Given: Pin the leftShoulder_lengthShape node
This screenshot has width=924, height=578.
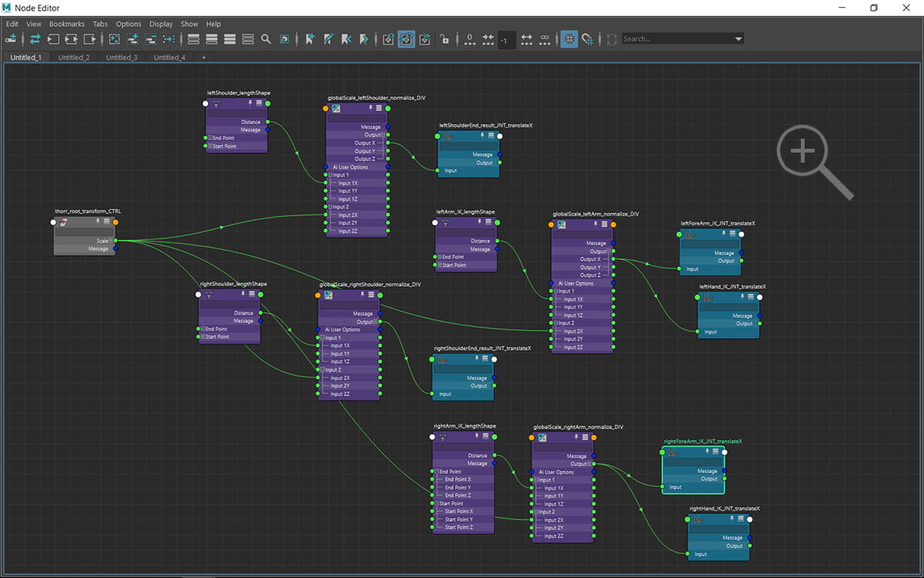Looking at the screenshot, I should click(250, 102).
